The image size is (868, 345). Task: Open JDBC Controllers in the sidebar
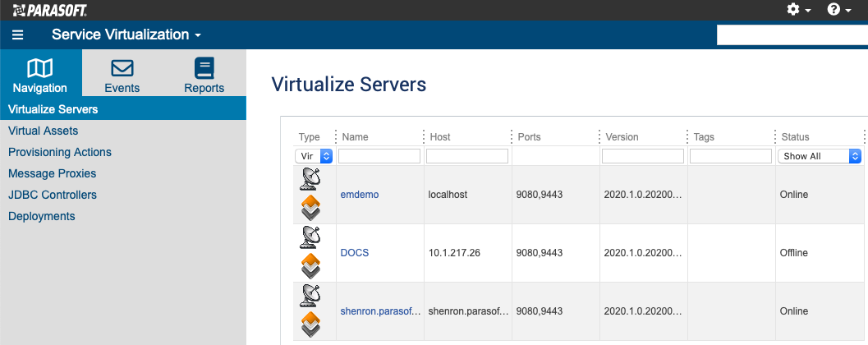[53, 195]
